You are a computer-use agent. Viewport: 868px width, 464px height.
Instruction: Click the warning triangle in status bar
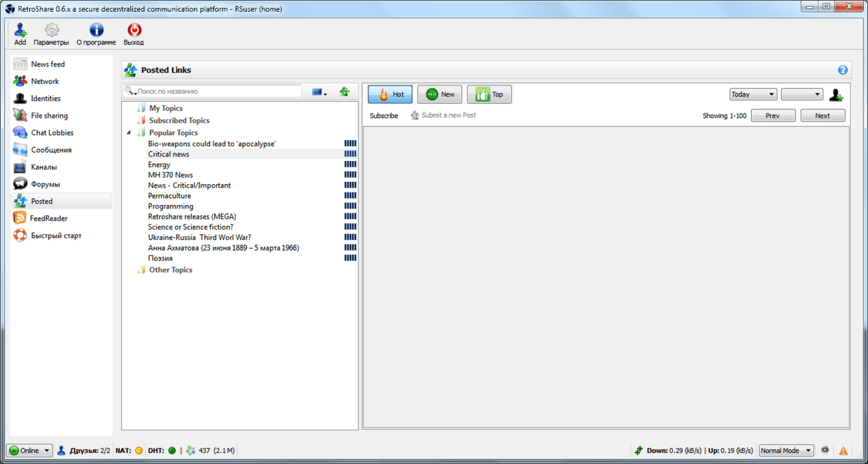[x=843, y=451]
